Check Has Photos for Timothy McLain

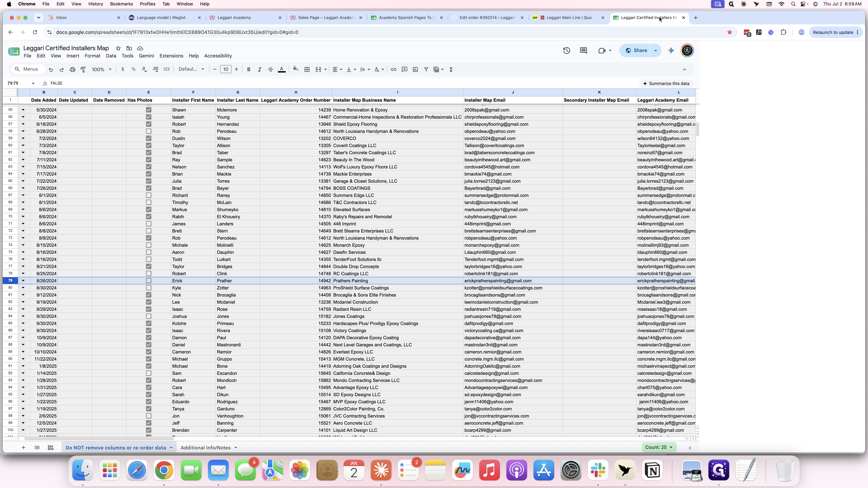point(149,202)
